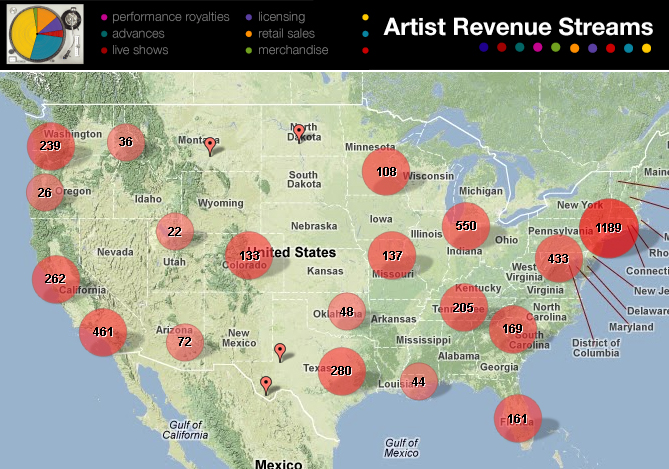Click the teal advances legend dot
The image size is (669, 469).
(x=104, y=34)
